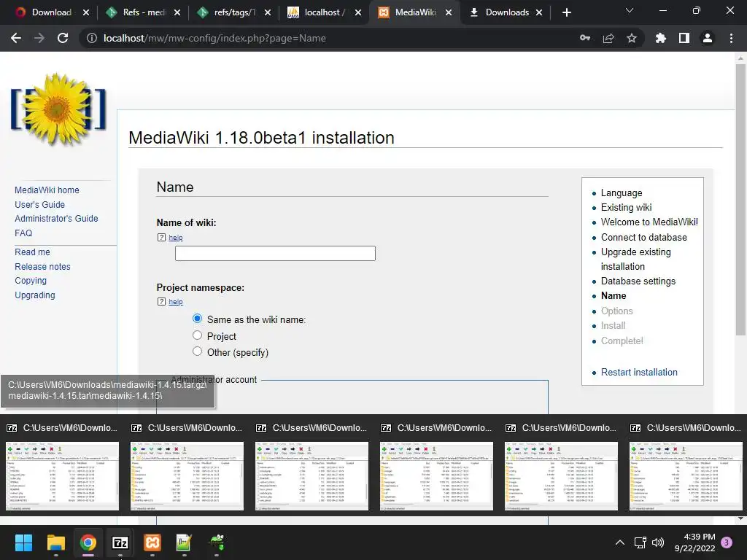Focus the Name of wiki text field
Image resolution: width=747 pixels, height=560 pixels.
click(x=275, y=253)
